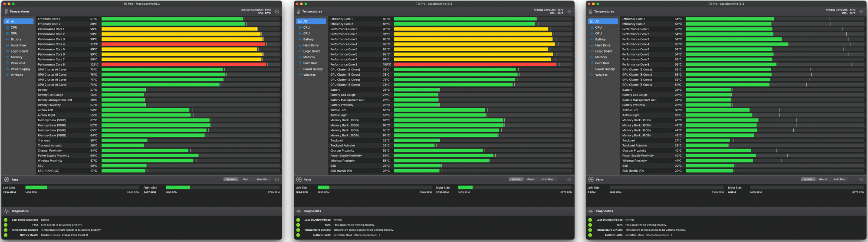Select Hard Drive icon in left window sidebar
Viewport: 868px width, 242px height.
[7, 45]
